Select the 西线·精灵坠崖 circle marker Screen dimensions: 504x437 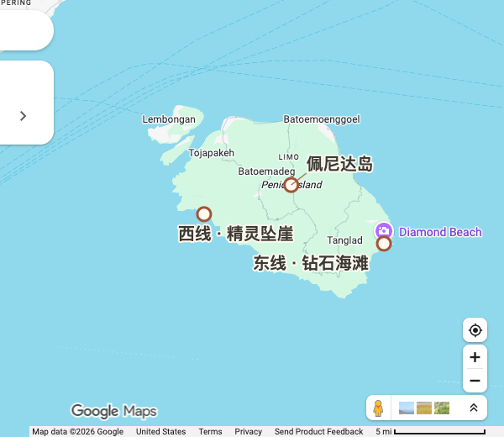[x=204, y=214]
